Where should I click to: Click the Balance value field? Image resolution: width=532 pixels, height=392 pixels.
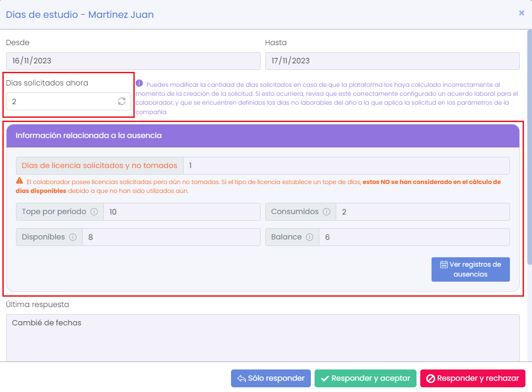coord(414,237)
